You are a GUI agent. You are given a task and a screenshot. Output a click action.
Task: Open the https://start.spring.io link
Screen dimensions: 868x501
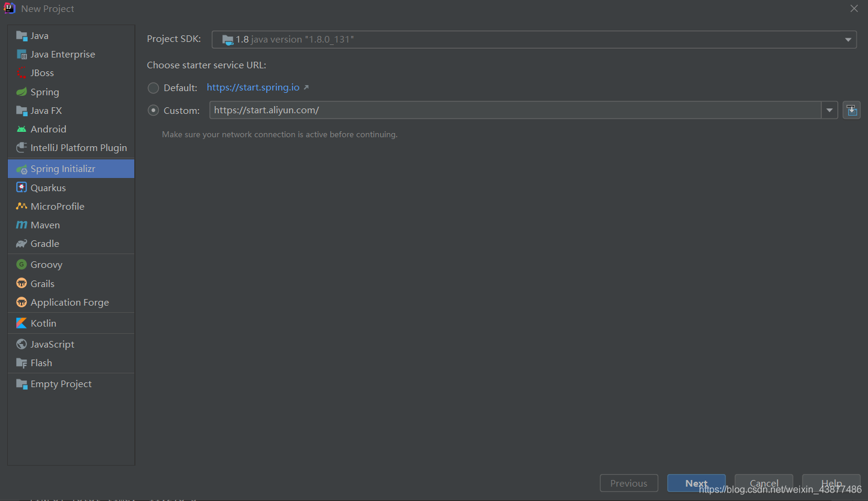[253, 87]
